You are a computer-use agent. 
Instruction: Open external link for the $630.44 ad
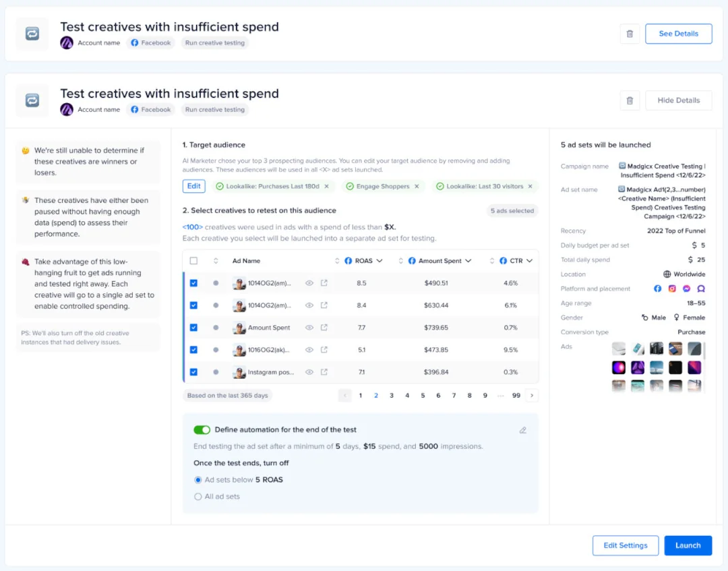tap(324, 305)
